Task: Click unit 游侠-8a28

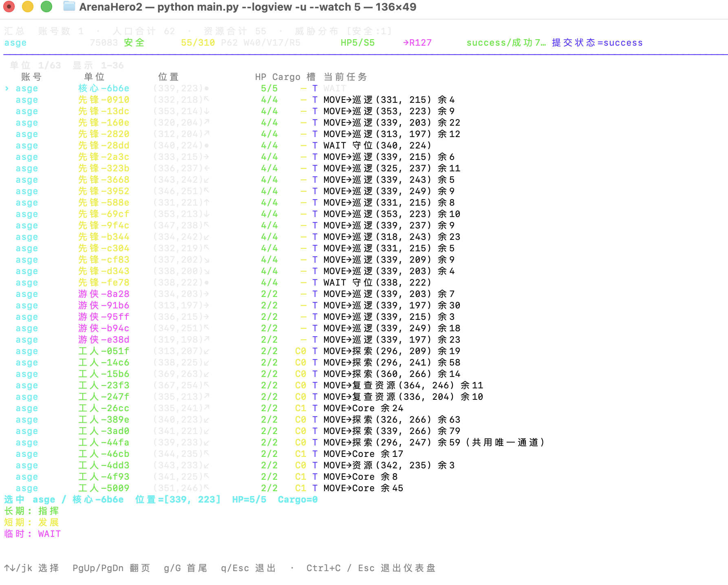Action: coord(104,294)
